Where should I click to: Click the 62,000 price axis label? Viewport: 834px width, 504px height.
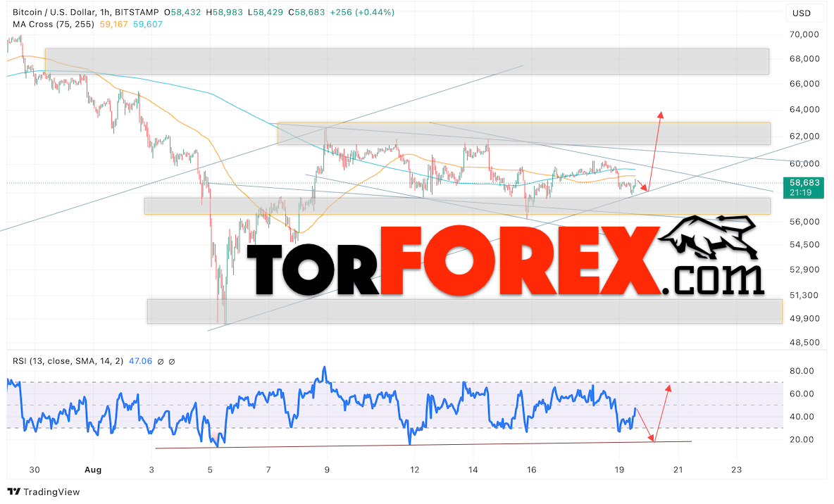[x=804, y=137]
